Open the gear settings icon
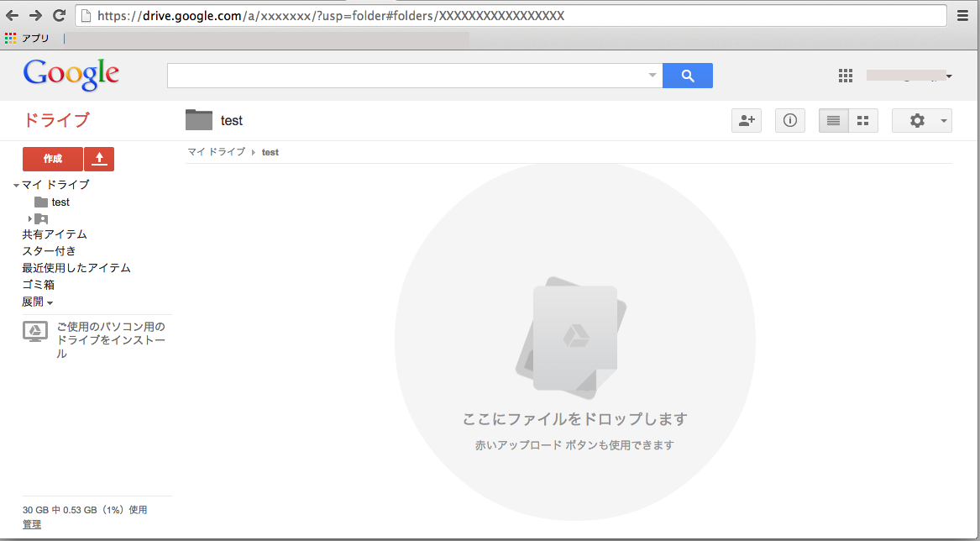This screenshot has width=980, height=541. coord(915,120)
